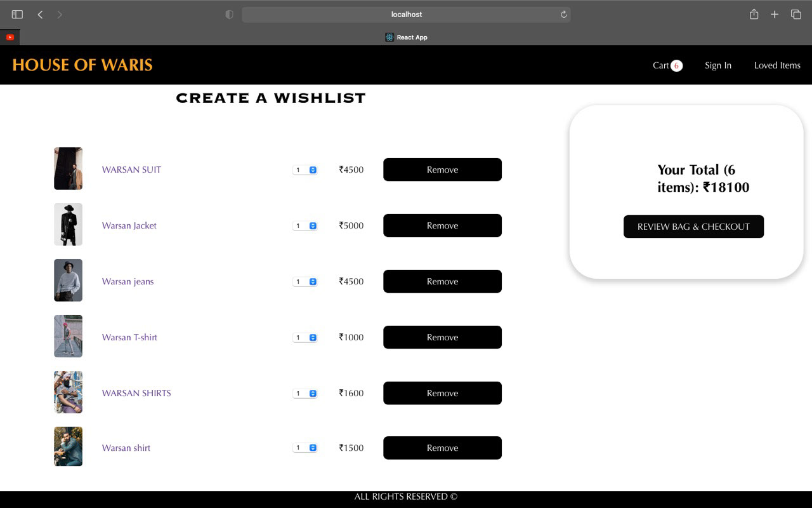
Task: Adjust quantity for Warsan T-shirt
Action: (x=311, y=337)
